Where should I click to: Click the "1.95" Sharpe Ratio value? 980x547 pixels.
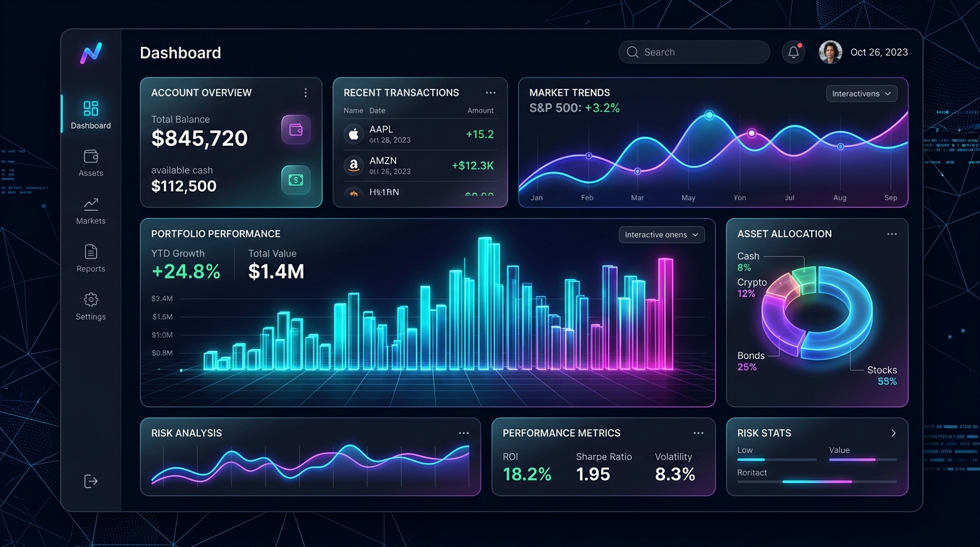pyautogui.click(x=593, y=474)
